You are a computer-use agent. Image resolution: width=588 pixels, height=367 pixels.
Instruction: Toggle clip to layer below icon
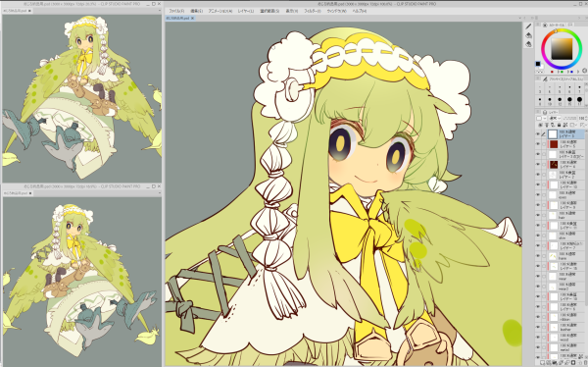click(540, 125)
